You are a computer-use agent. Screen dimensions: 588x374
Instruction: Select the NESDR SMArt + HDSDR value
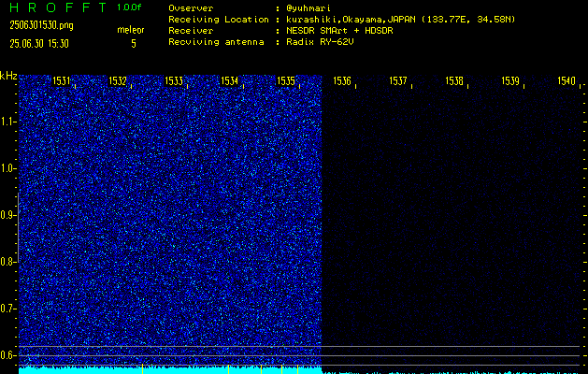[339, 31]
